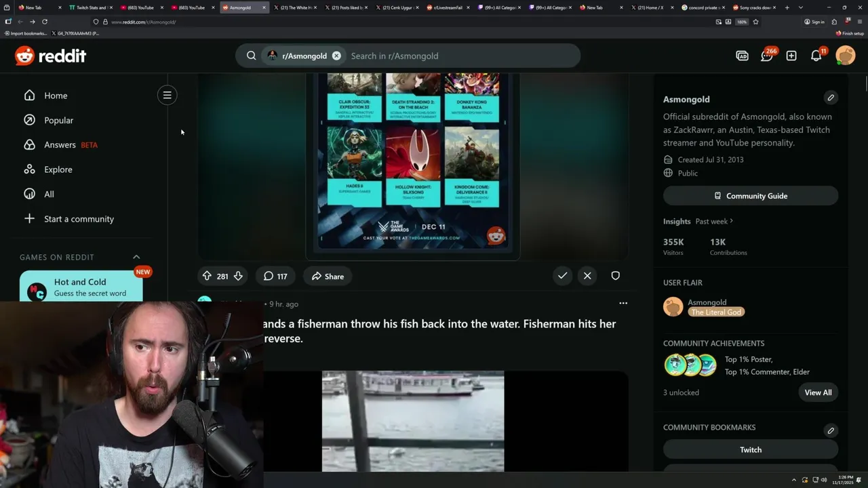Open Import bookmarks toolbar item

pyautogui.click(x=25, y=33)
